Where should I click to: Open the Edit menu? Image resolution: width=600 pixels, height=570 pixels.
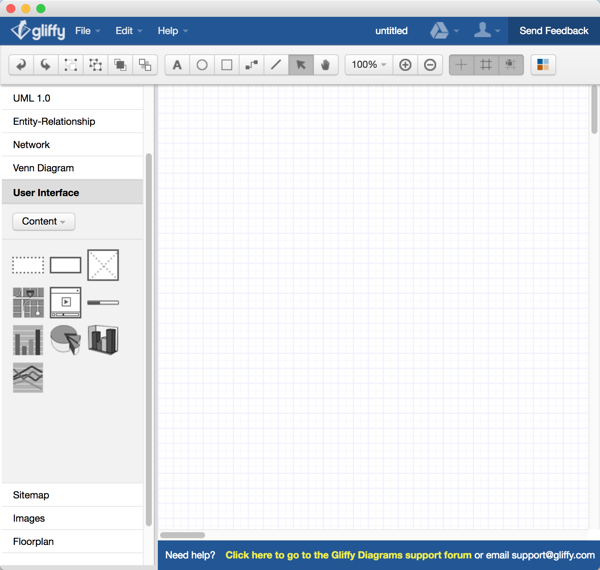(x=129, y=31)
